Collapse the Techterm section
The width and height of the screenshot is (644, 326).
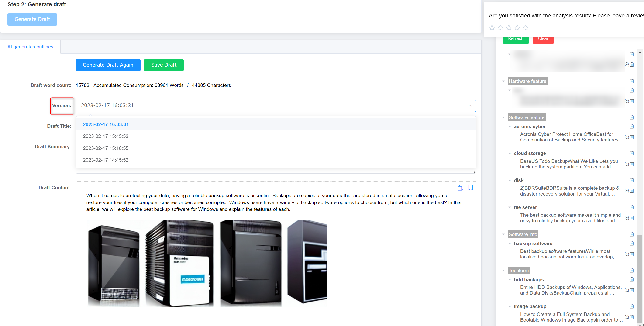(503, 271)
